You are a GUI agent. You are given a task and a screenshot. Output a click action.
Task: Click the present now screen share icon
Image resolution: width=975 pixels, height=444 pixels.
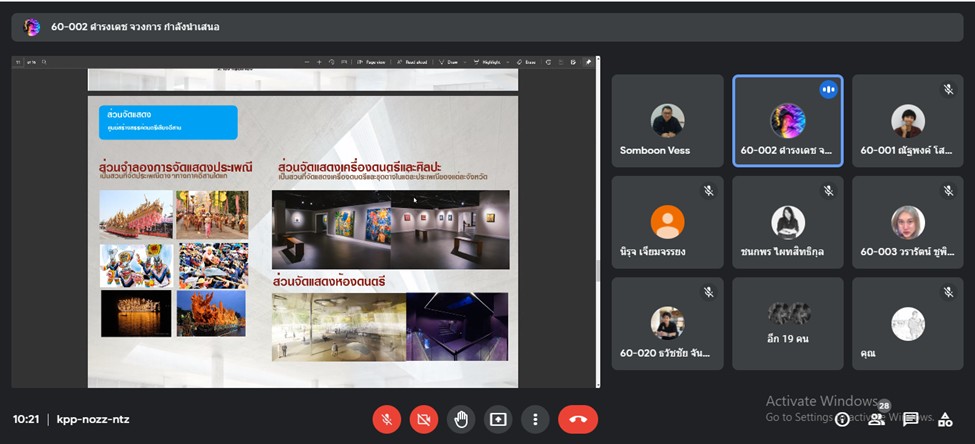pyautogui.click(x=498, y=419)
